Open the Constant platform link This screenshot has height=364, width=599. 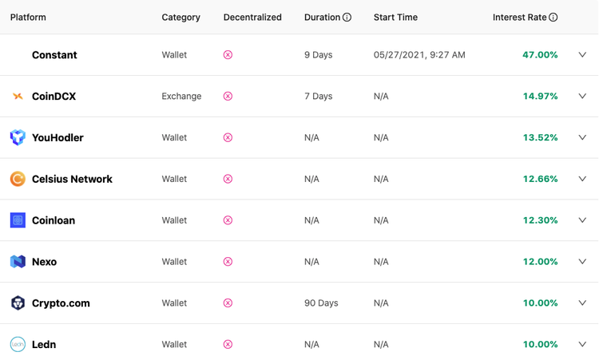(54, 55)
